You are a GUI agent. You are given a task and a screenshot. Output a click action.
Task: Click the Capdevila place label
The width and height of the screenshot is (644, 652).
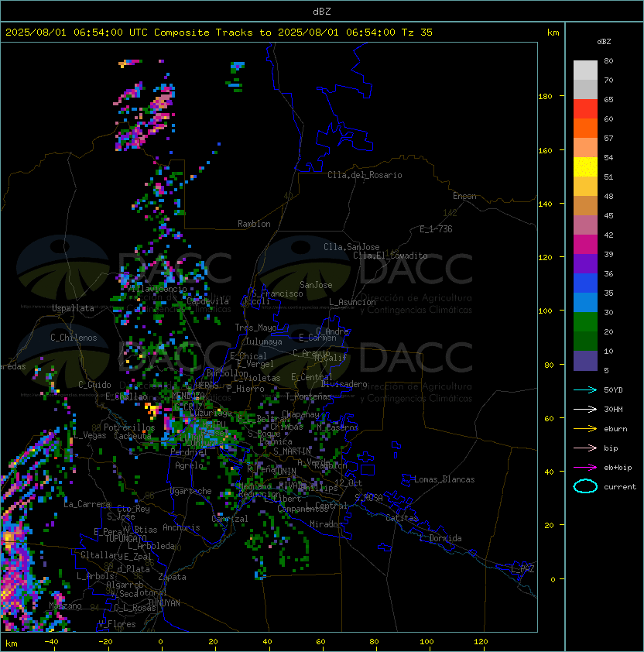tap(207, 301)
